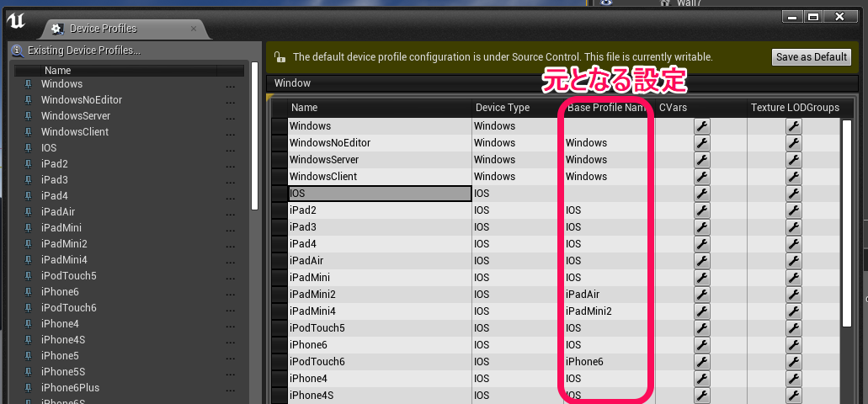The height and width of the screenshot is (404, 868).
Task: Select iPhone4S in the left profile list
Action: coord(63,340)
